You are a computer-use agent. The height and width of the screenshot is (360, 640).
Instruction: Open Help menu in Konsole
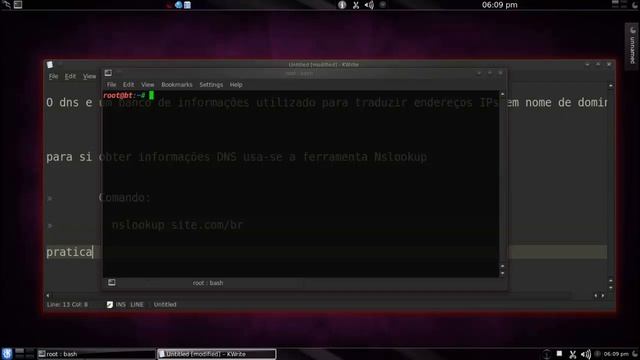click(236, 84)
